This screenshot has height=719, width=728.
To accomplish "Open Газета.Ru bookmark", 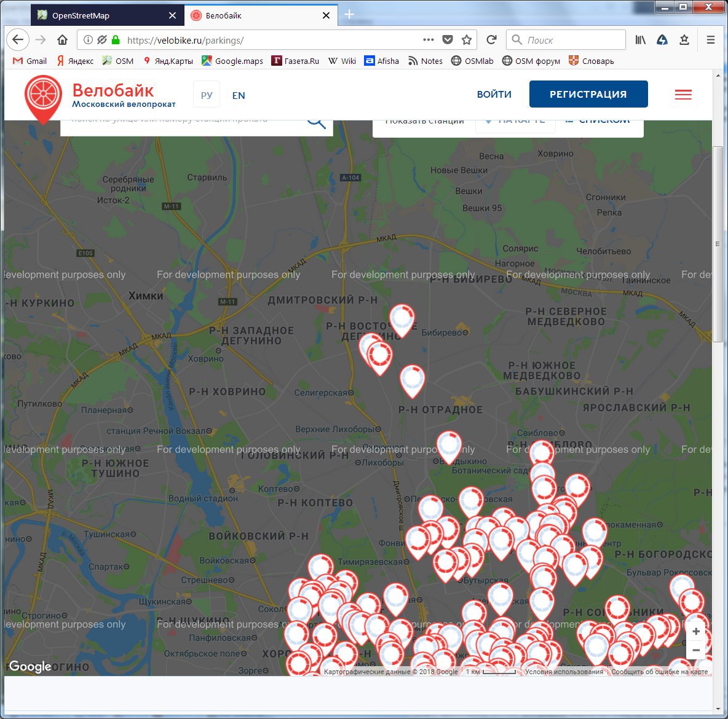I will [295, 61].
